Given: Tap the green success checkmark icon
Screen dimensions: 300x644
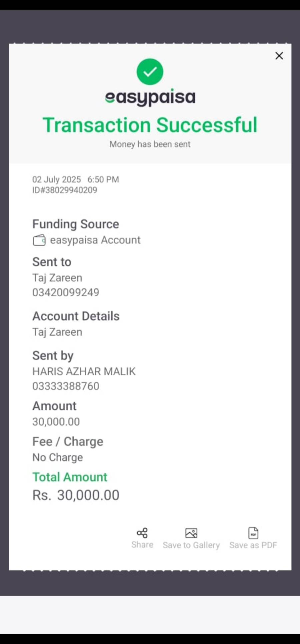Looking at the screenshot, I should click(x=150, y=72).
